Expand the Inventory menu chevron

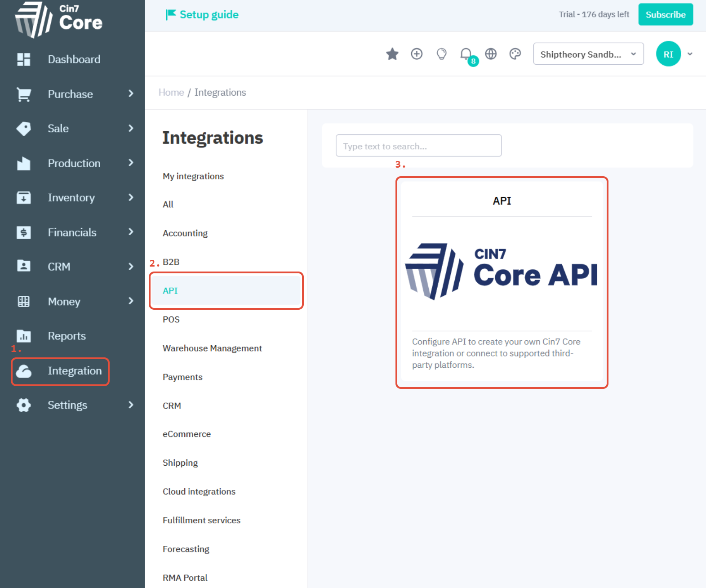pos(131,197)
